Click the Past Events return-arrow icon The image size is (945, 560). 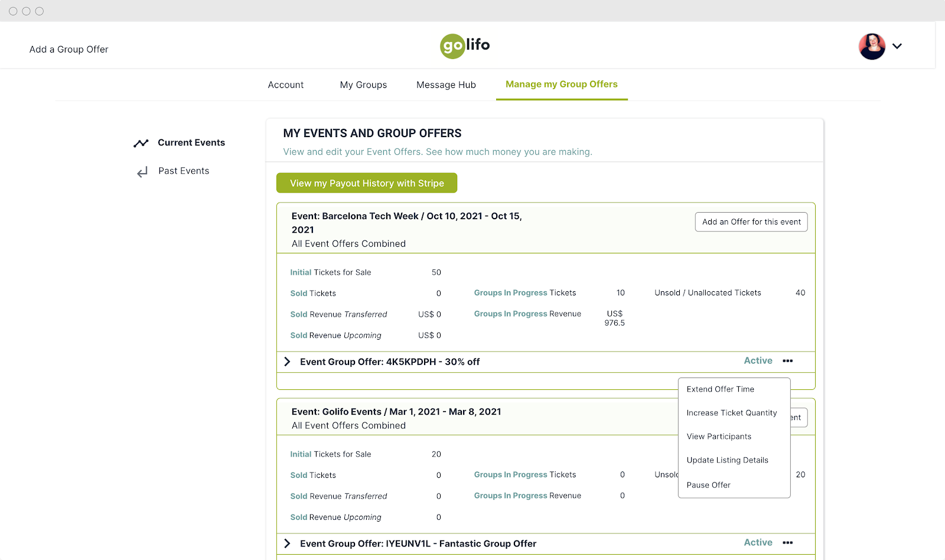142,172
